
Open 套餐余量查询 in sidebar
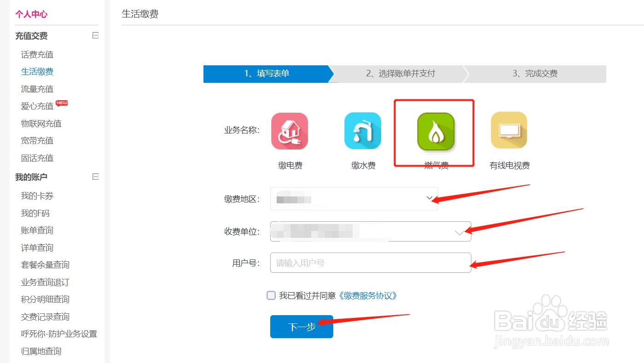tap(45, 265)
